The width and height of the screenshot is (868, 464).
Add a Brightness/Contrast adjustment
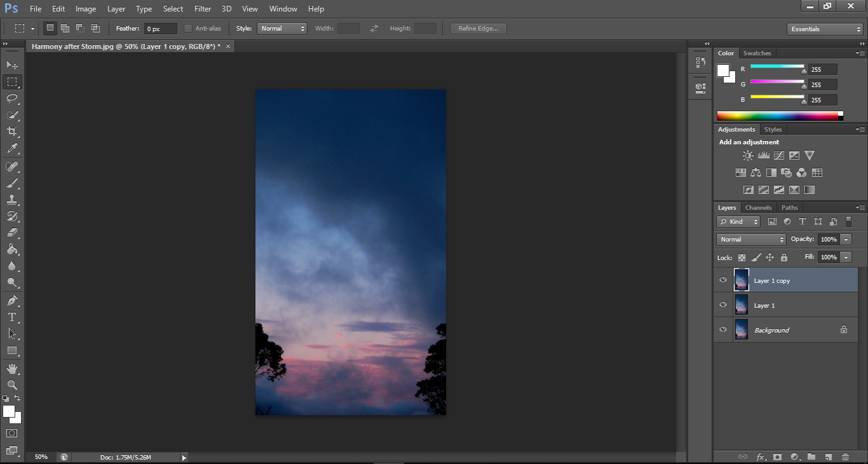coord(748,156)
